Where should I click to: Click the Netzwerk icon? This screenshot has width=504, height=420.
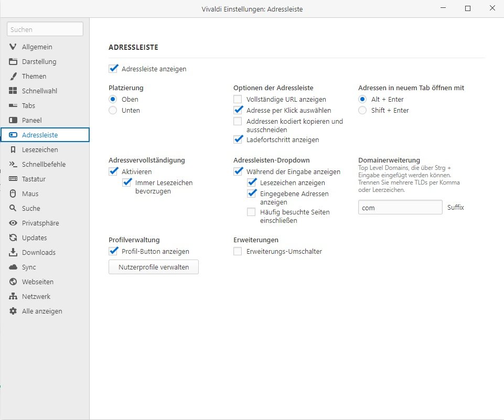13,296
